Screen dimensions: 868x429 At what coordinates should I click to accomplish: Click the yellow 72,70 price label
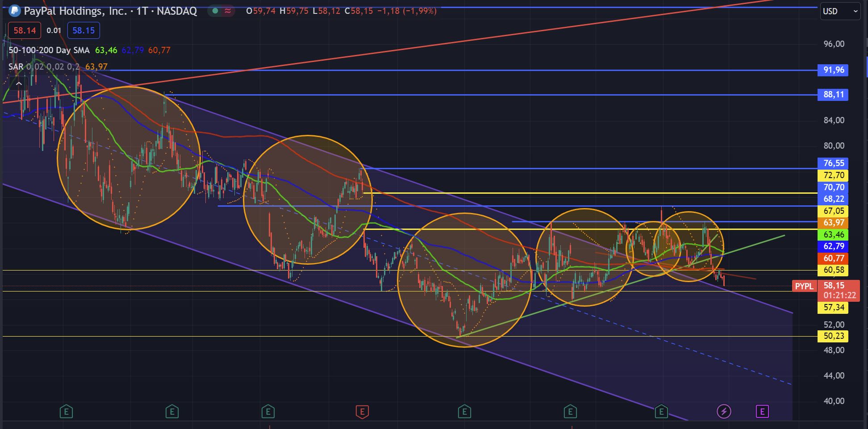[x=833, y=175]
